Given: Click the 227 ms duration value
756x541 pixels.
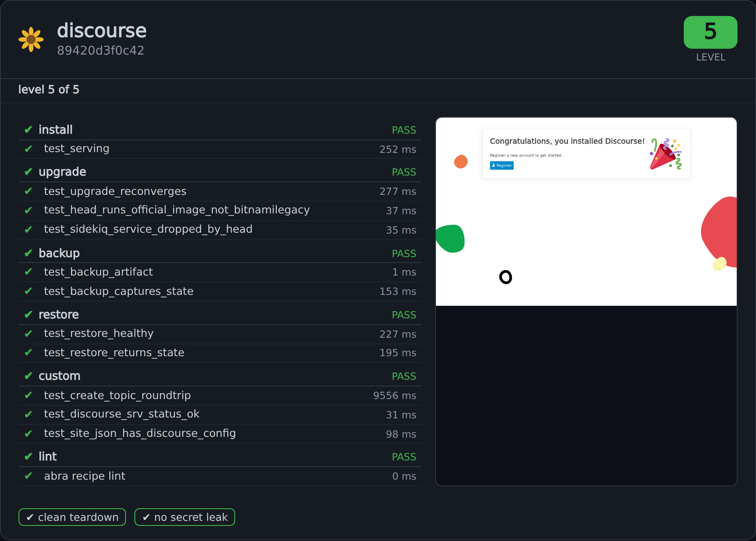Looking at the screenshot, I should (398, 334).
